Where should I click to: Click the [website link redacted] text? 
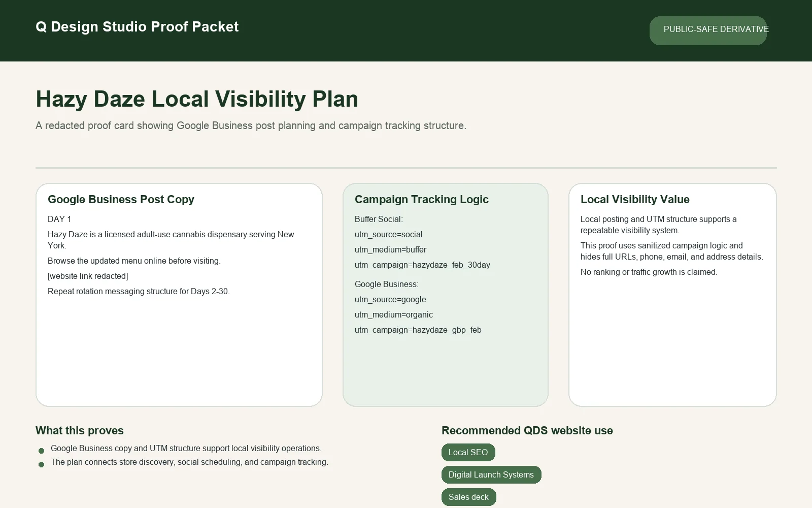pos(88,276)
